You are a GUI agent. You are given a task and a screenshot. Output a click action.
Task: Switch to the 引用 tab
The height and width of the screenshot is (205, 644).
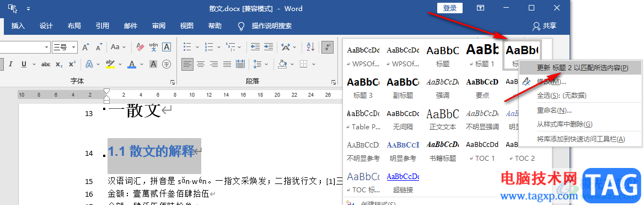(x=102, y=26)
